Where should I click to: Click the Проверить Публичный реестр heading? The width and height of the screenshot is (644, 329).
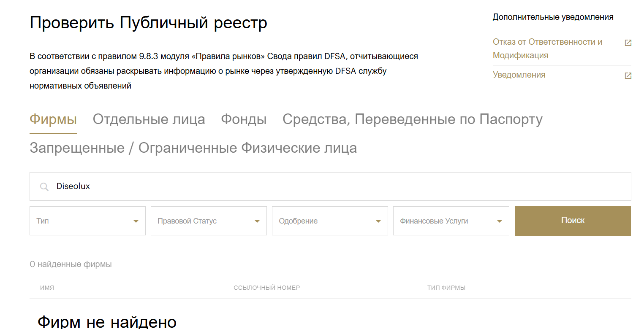148,23
